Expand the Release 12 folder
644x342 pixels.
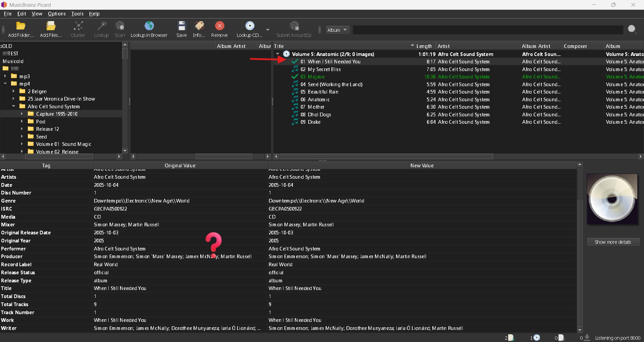click(x=22, y=129)
